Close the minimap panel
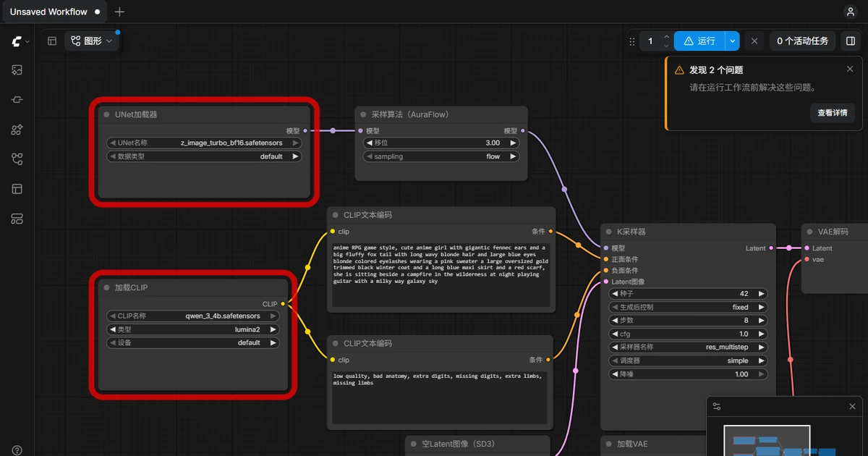The width and height of the screenshot is (868, 456). pos(853,407)
